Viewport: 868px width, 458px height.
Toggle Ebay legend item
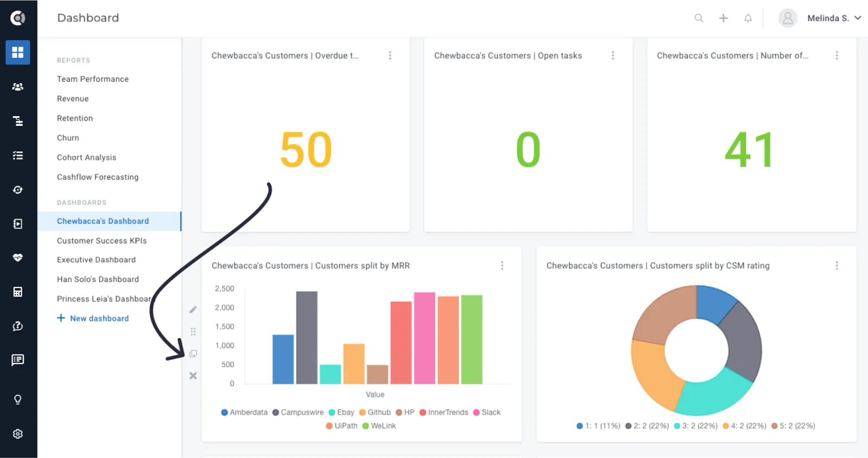click(x=341, y=412)
